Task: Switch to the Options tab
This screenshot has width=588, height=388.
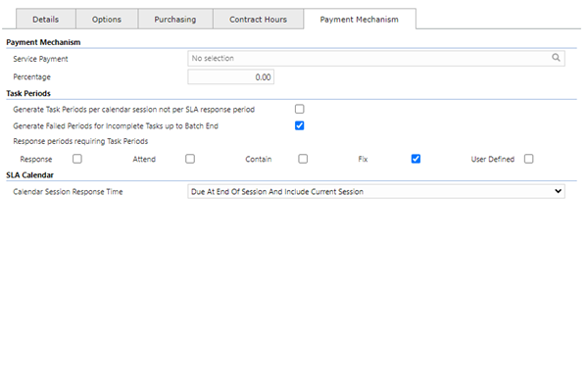Action: (107, 20)
